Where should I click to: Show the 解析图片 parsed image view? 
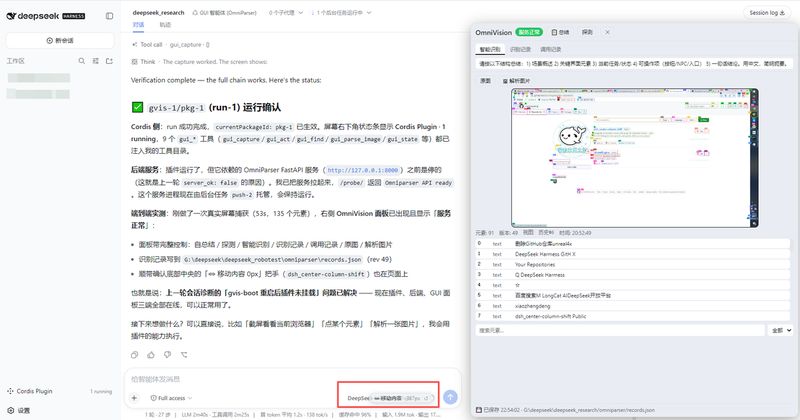[x=516, y=81]
